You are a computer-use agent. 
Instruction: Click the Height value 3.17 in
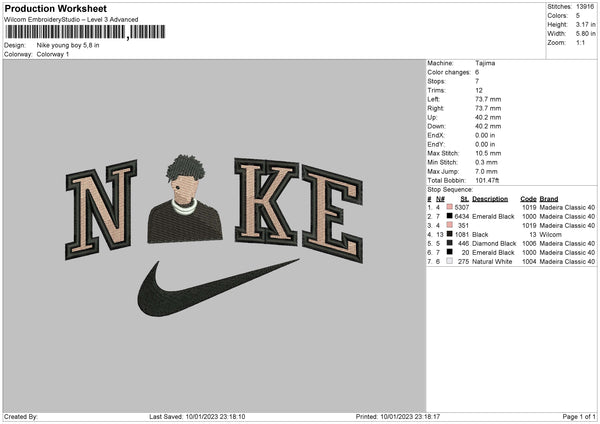point(585,24)
